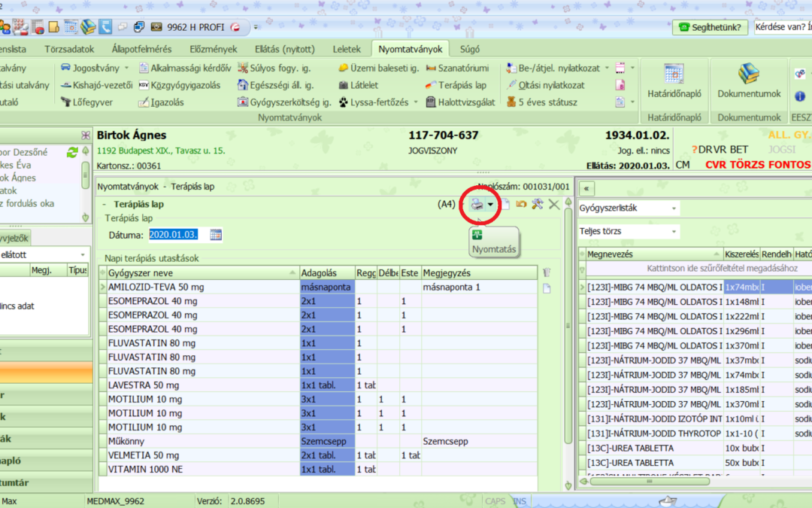The height and width of the screenshot is (508, 812).
Task: Expand the Gyógyszerlisták dropdown
Action: tap(674, 208)
